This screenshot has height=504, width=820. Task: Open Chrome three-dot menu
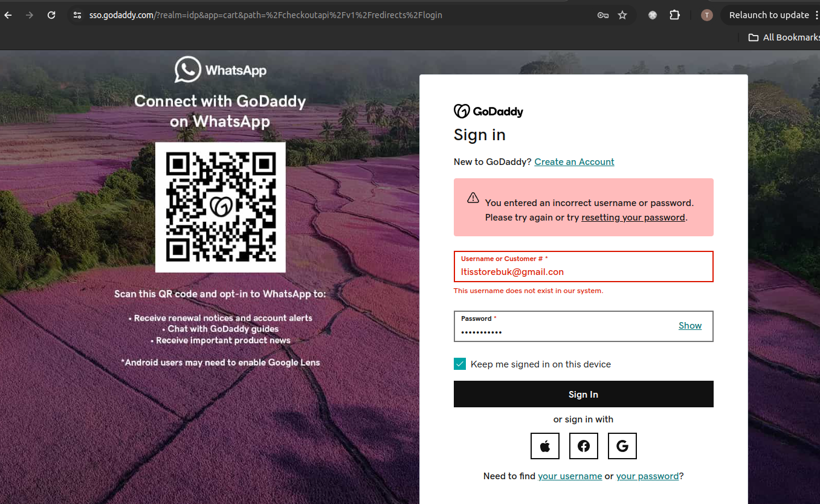[x=816, y=15]
